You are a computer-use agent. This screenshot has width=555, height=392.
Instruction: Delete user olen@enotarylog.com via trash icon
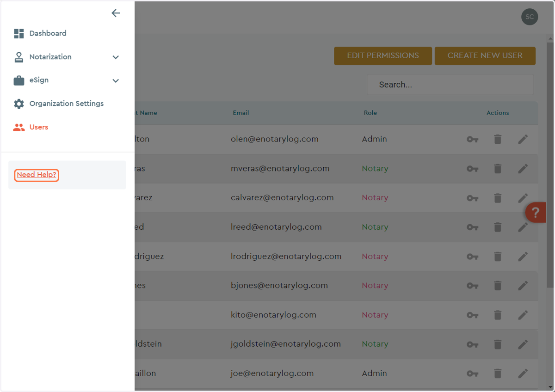coord(498,139)
